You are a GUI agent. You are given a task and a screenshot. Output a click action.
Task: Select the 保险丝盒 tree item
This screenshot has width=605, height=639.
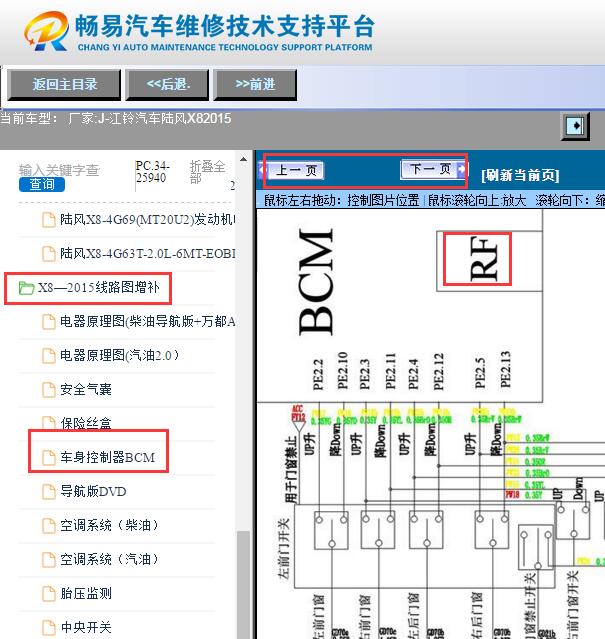[x=86, y=423]
